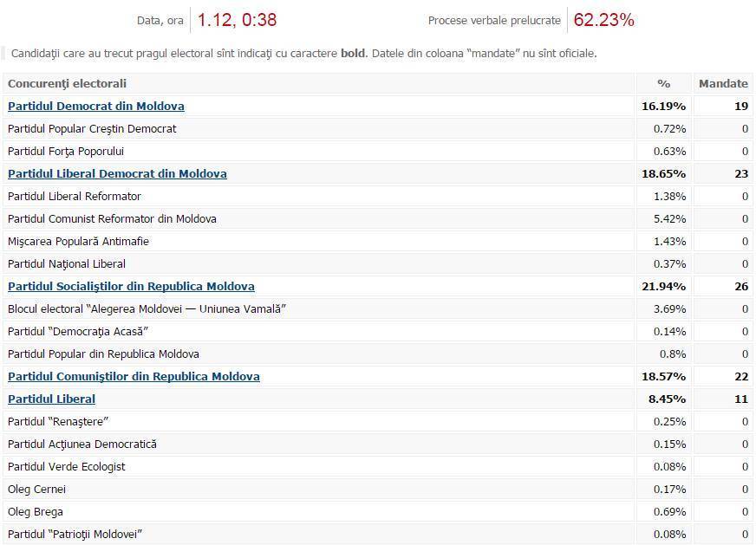The image size is (756, 545).
Task: Open Partidul Socialiștilor din Republica Moldova link
Action: tap(131, 286)
